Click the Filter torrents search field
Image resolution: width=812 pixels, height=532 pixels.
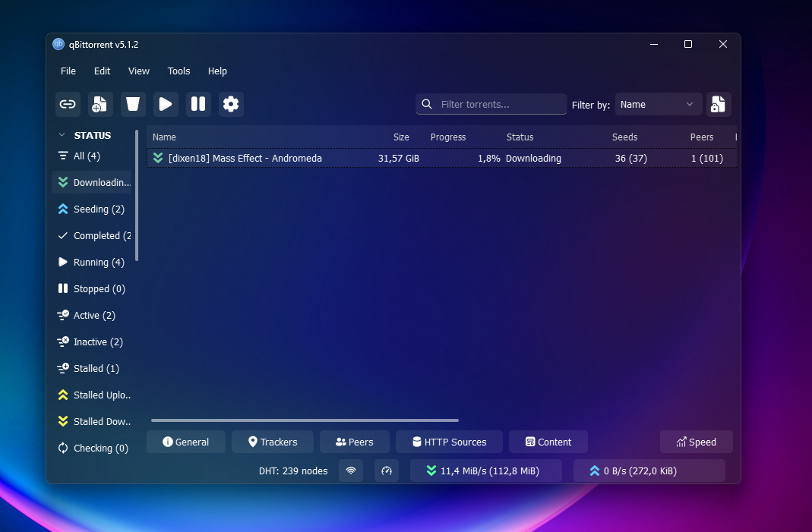[491, 104]
